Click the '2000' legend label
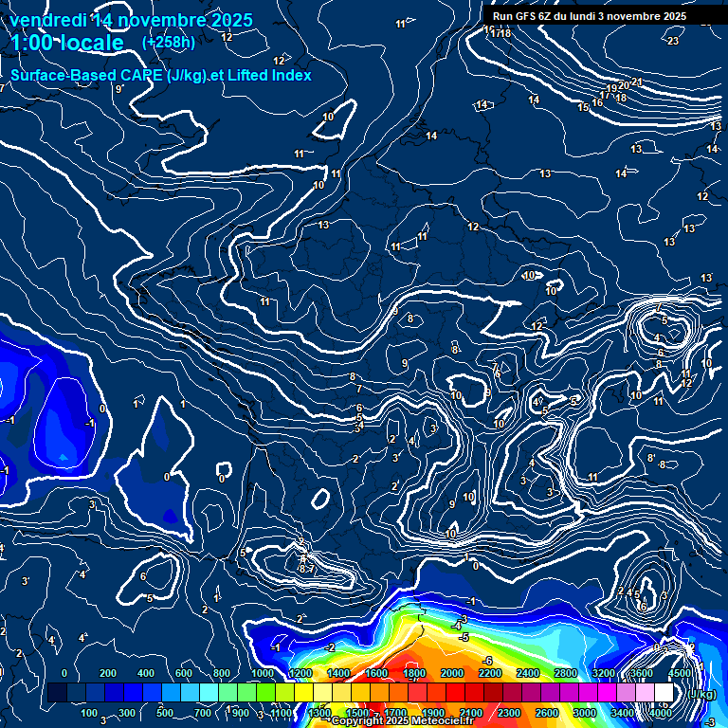This screenshot has height=728, width=728. point(452,673)
